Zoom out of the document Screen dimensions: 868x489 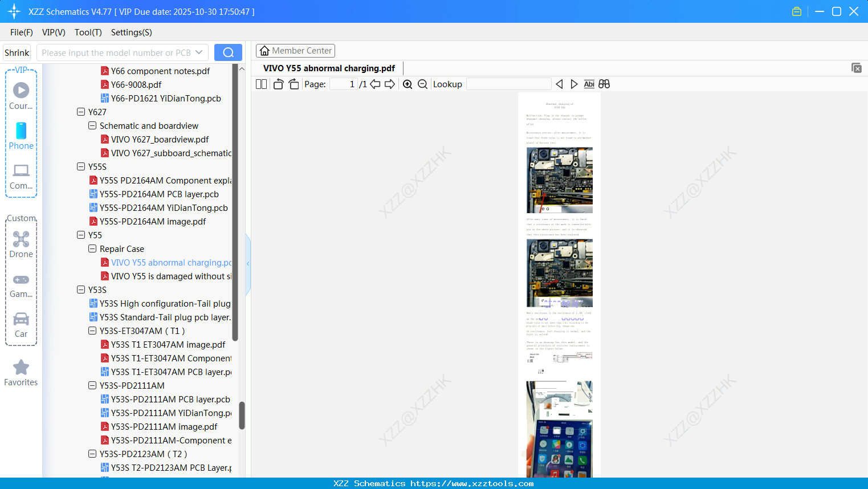(x=422, y=84)
